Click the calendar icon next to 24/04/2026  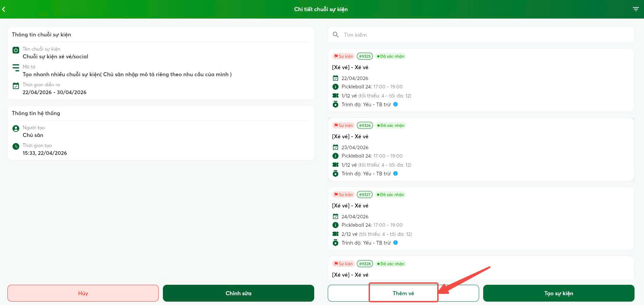pyautogui.click(x=336, y=216)
